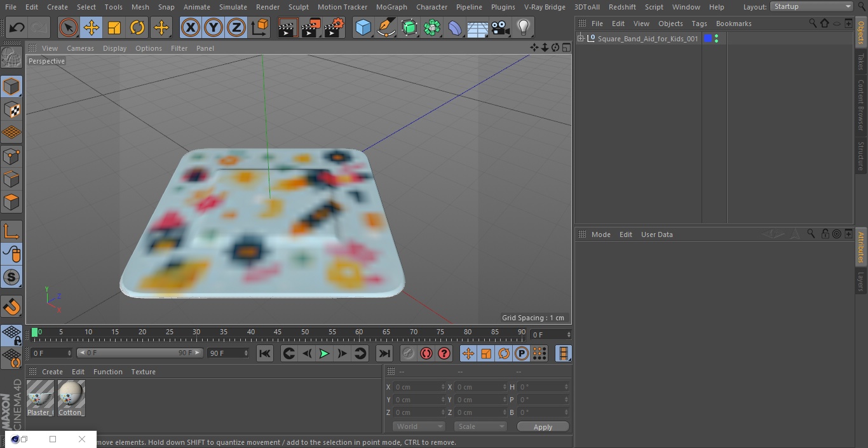868x448 pixels.
Task: Switch to Points mode
Action: 11,156
